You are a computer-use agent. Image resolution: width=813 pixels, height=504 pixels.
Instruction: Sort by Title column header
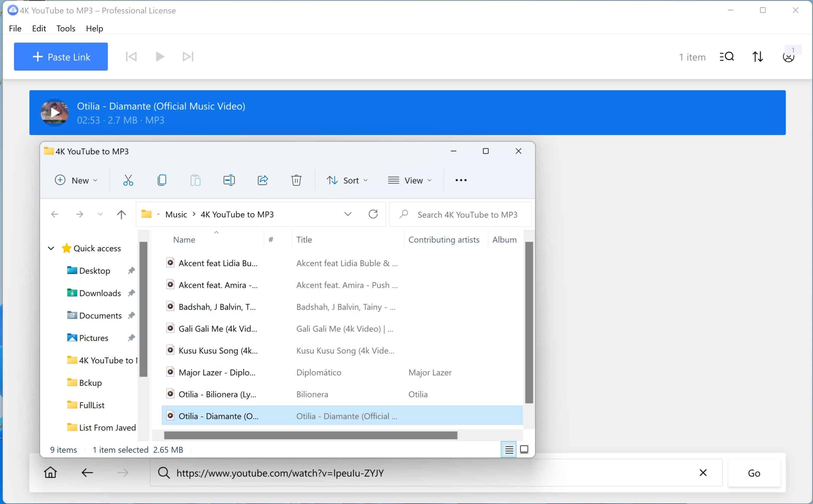[304, 240]
